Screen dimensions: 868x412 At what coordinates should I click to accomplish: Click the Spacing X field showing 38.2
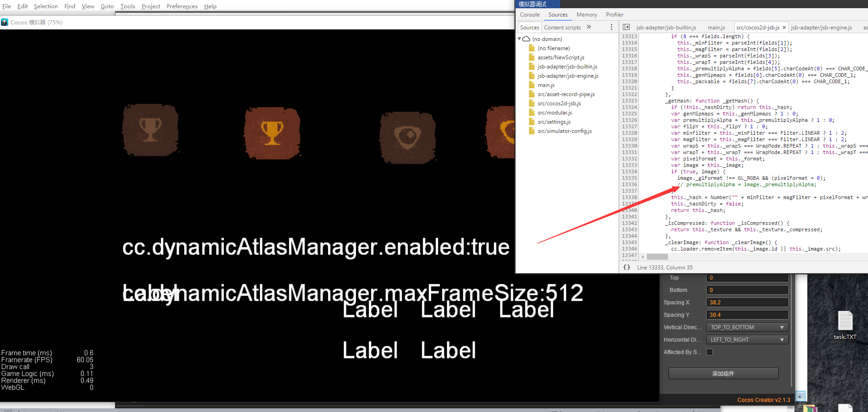747,303
